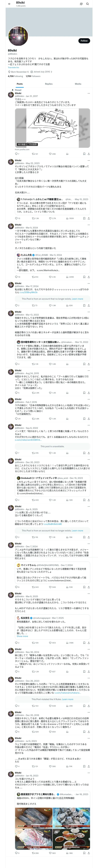
Task: Open the 1,709 Followers list
Action: tap(33, 76)
